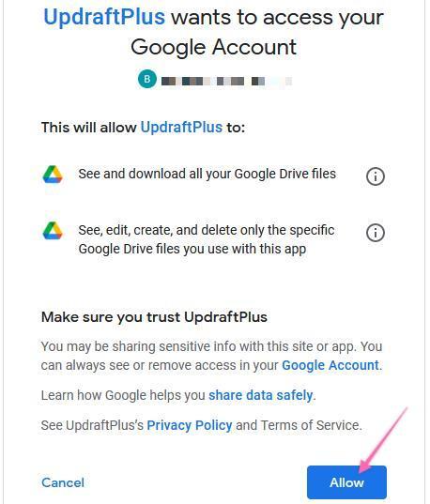Viewport: 430px width, 504px height.
Task: Click the 'You may be sharing sensitive info' paragraph
Action: 211,356
